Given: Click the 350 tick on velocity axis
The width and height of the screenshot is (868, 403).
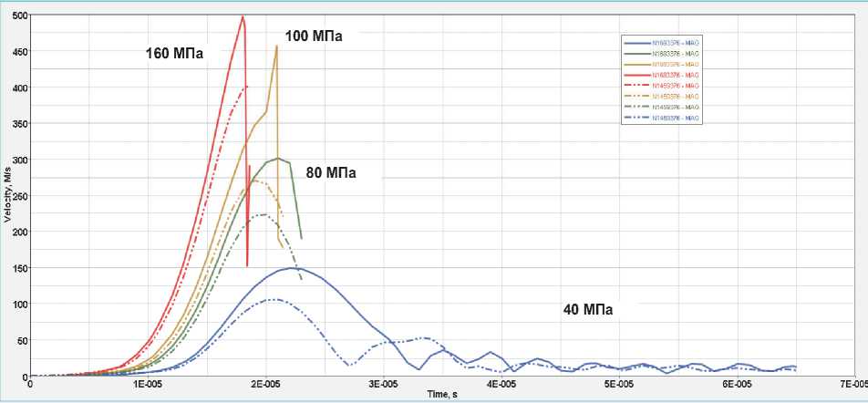Looking at the screenshot, I should 20,123.
